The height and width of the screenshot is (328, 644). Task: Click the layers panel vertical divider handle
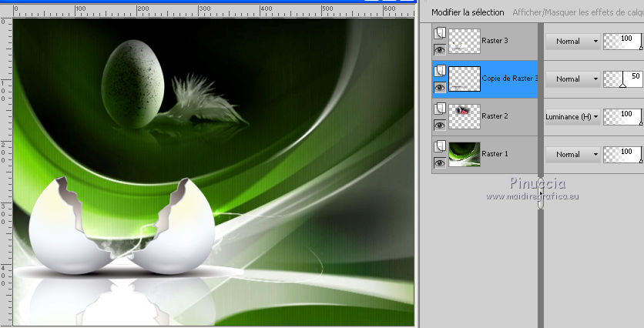(x=541, y=194)
